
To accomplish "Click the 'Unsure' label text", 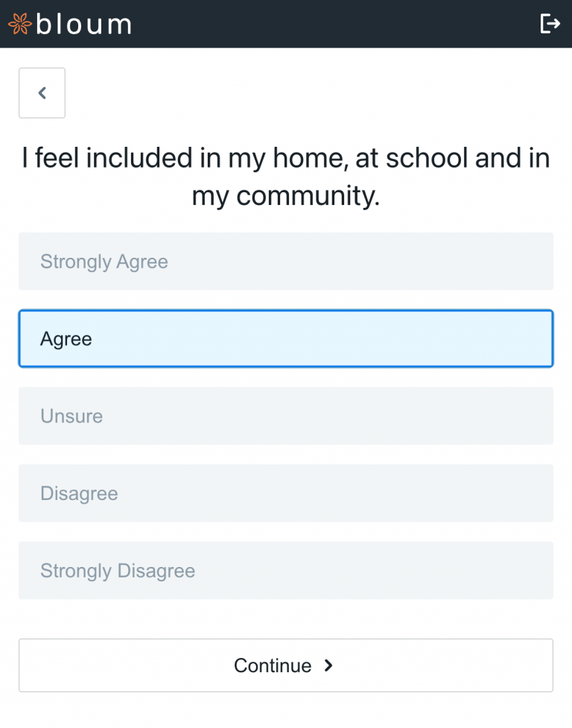I will (71, 416).
